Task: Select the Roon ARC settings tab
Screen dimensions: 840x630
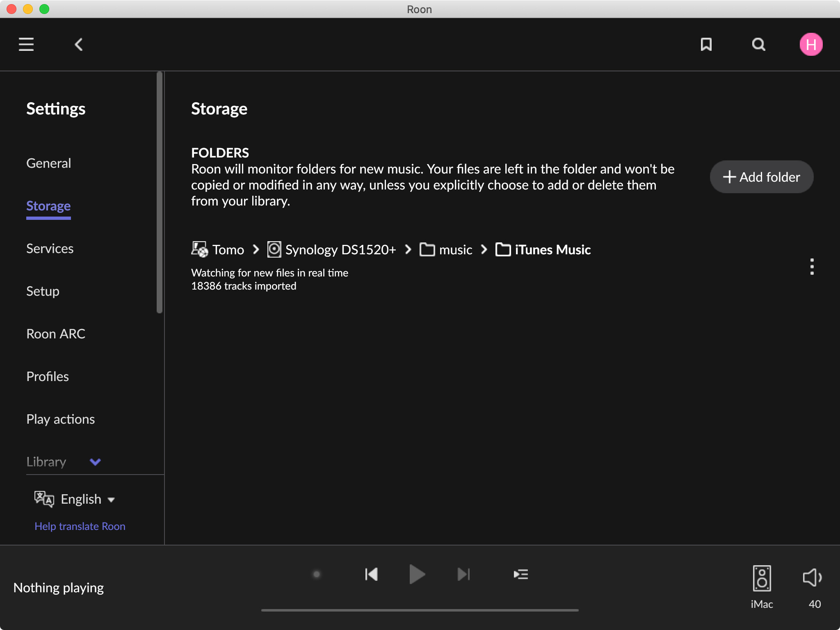Action: click(x=56, y=334)
